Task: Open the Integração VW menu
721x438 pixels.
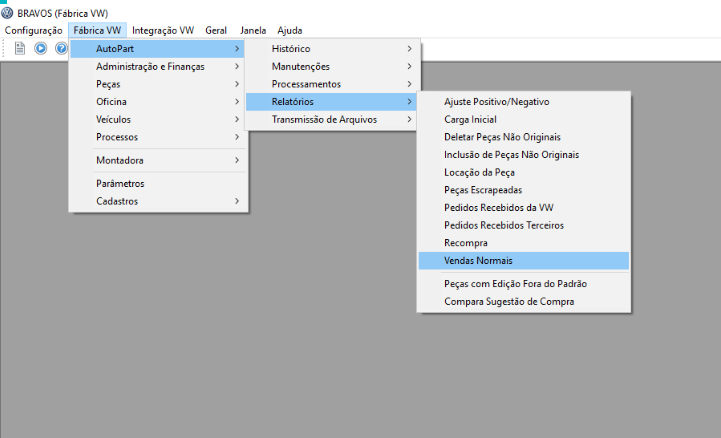Action: (x=163, y=30)
